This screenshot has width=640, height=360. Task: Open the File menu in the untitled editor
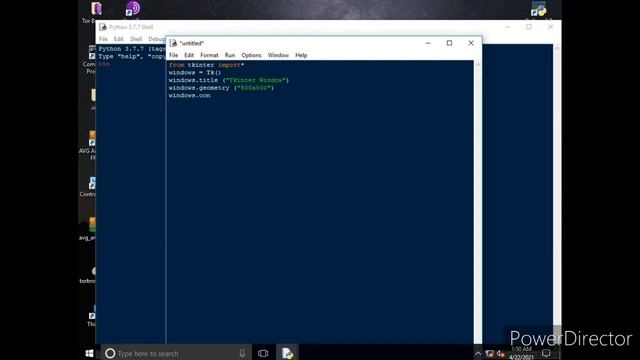pyautogui.click(x=173, y=55)
